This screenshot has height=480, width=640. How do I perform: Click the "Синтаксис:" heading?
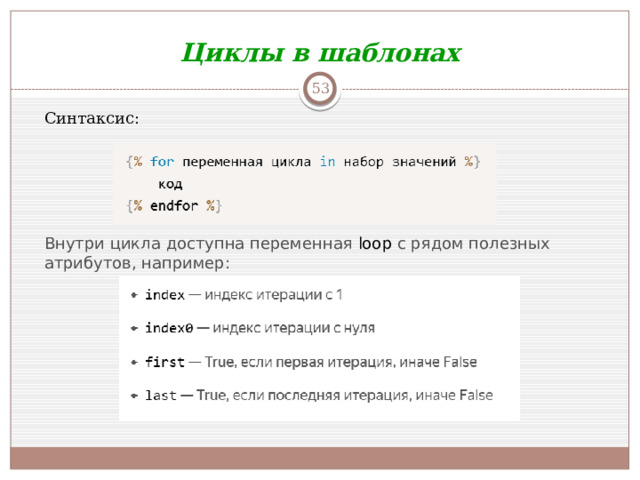coord(92,118)
